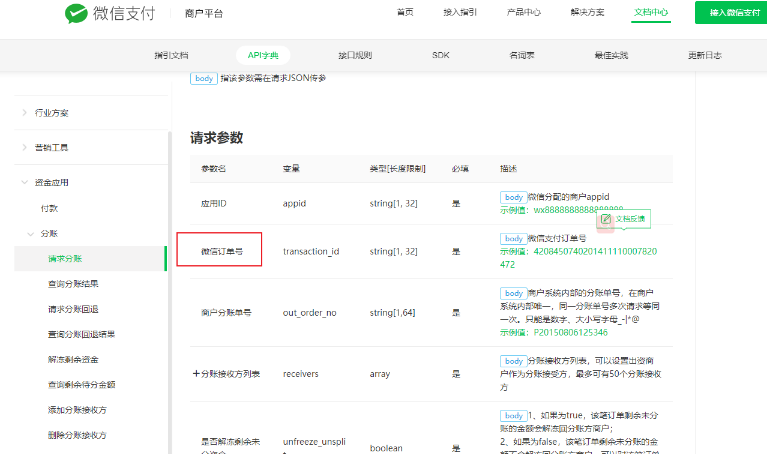Screen dimensions: 767x454
Task: Click the unfreeze_unsplit variable cell
Action: [314, 445]
